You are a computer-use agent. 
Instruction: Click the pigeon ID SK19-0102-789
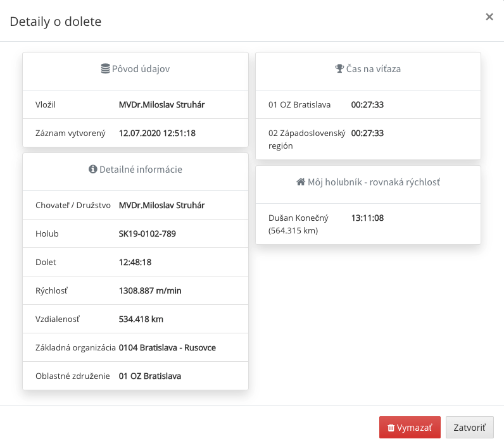pyautogui.click(x=148, y=234)
